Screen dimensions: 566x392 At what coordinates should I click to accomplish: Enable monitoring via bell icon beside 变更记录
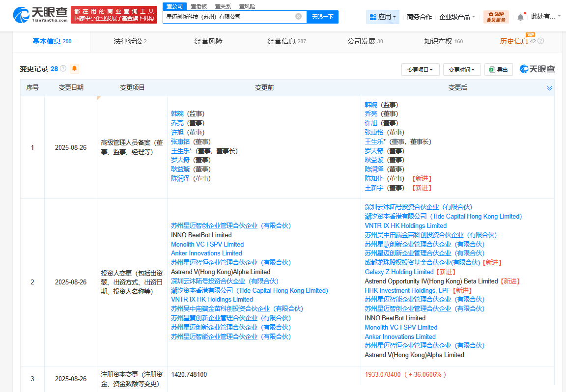tap(74, 69)
